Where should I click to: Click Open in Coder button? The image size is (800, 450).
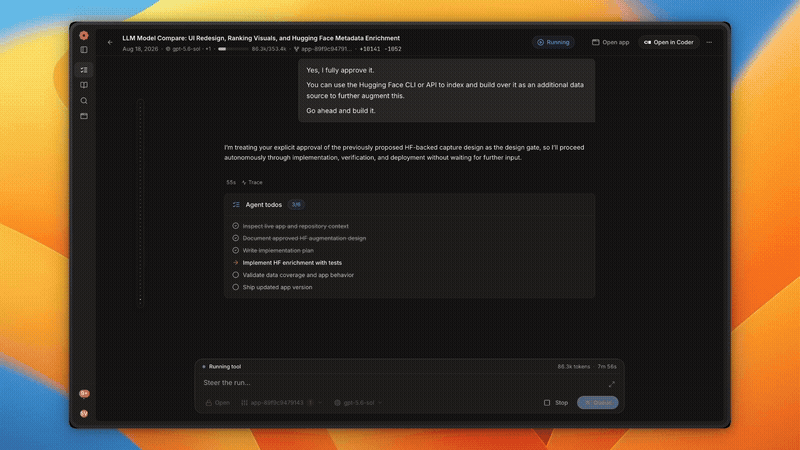click(x=669, y=42)
